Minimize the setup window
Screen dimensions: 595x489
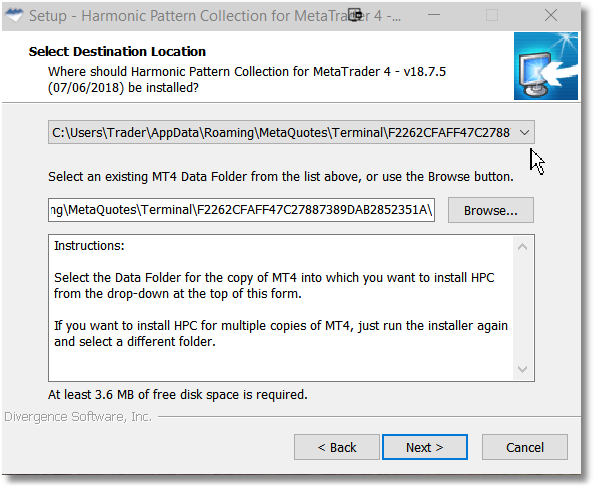point(434,16)
